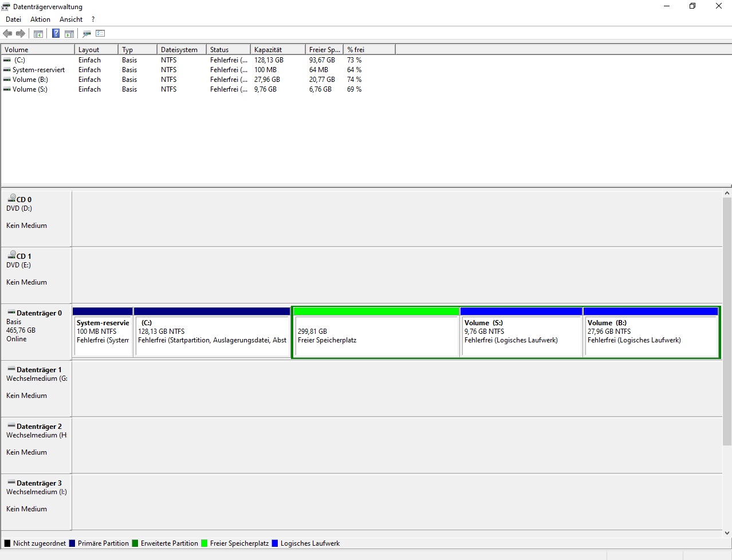The image size is (732, 560).
Task: Click the 128,13 GB capacity cell
Action: (269, 60)
